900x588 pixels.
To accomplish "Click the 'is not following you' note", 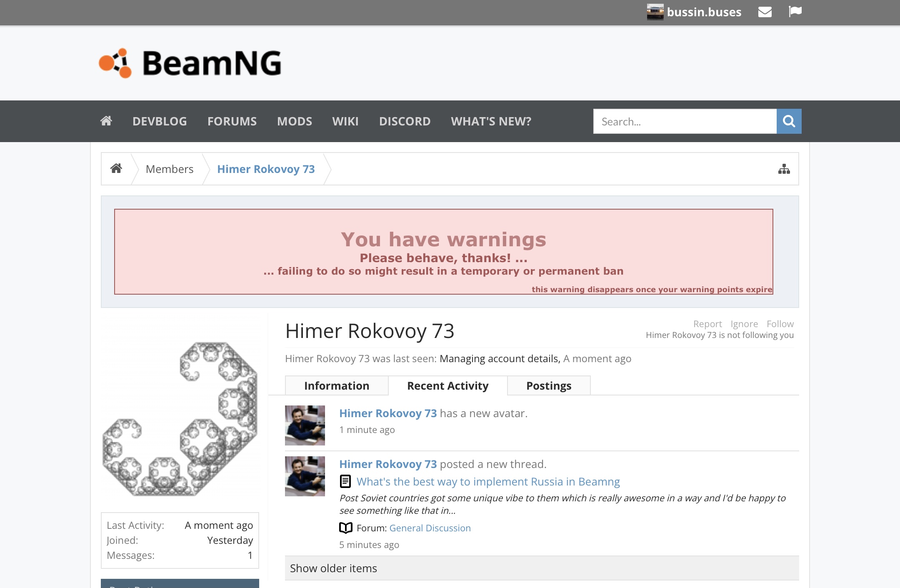I will click(x=720, y=335).
